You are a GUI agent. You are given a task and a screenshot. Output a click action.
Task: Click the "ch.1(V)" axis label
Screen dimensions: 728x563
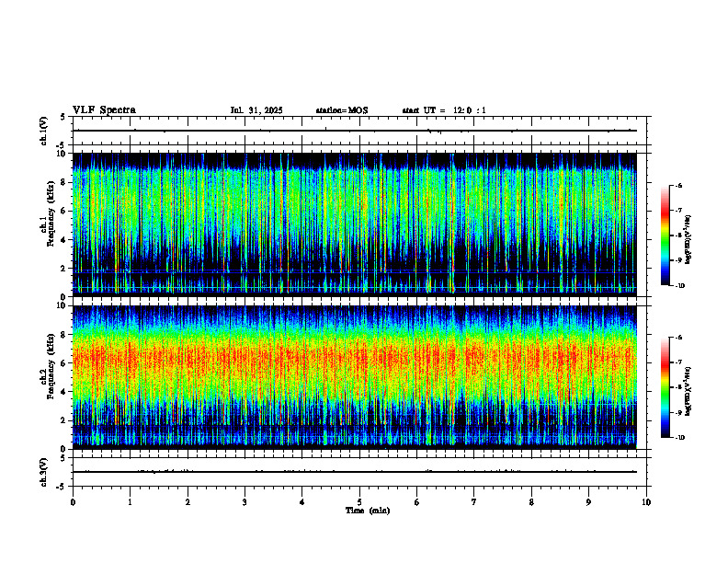point(44,131)
